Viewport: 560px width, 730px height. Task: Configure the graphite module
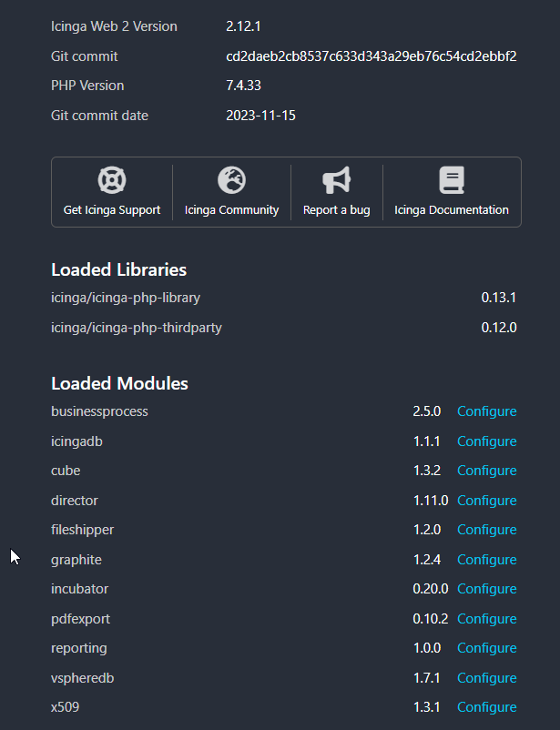(x=487, y=560)
